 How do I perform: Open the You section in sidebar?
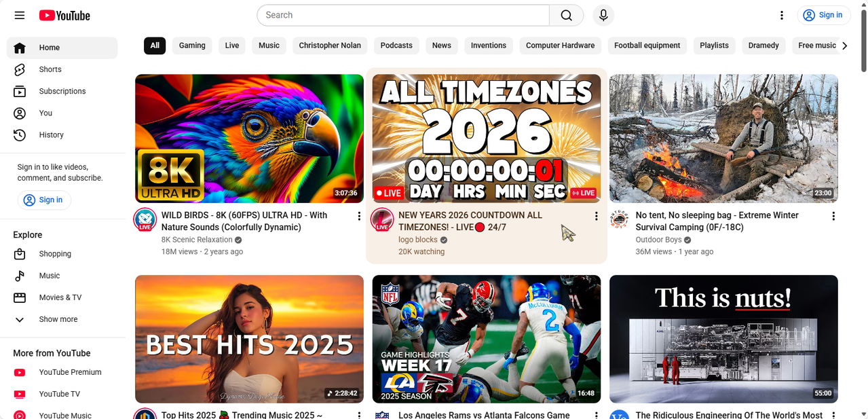pyautogui.click(x=62, y=113)
